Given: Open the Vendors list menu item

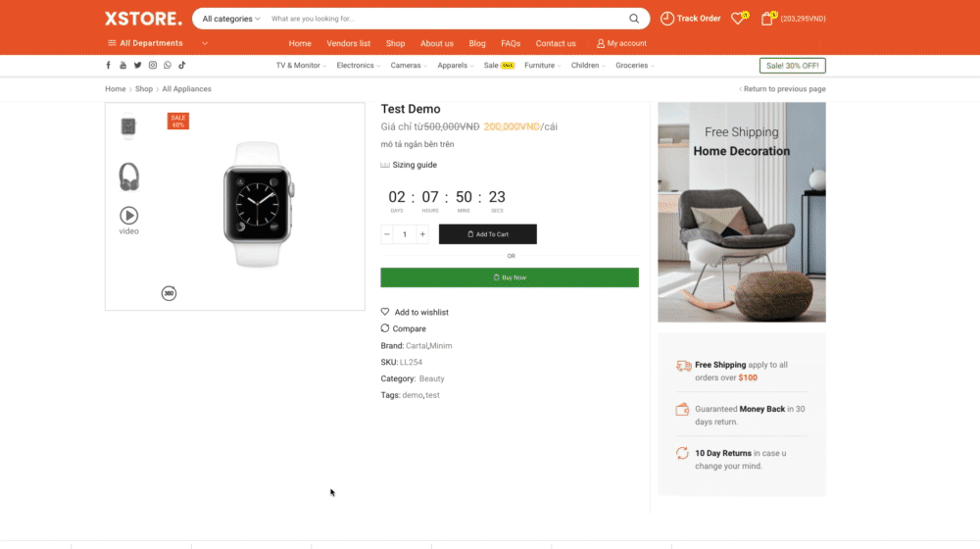Looking at the screenshot, I should pos(348,43).
